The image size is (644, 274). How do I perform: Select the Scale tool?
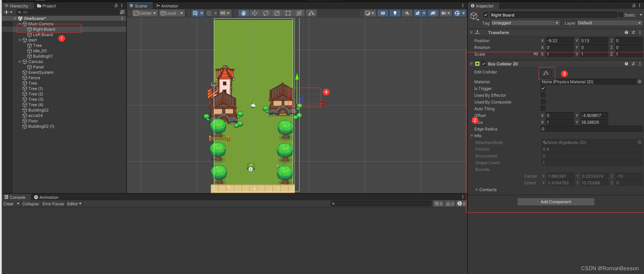pos(277,13)
